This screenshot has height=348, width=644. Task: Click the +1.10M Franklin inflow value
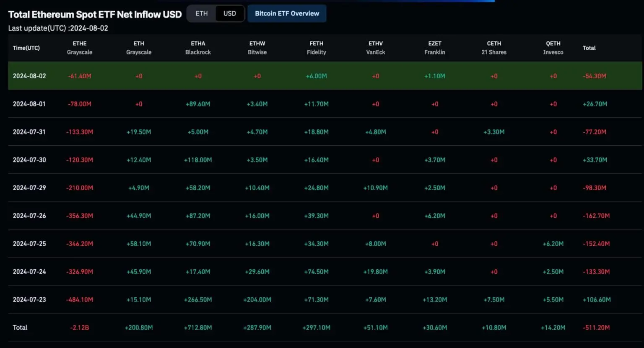[x=435, y=76]
